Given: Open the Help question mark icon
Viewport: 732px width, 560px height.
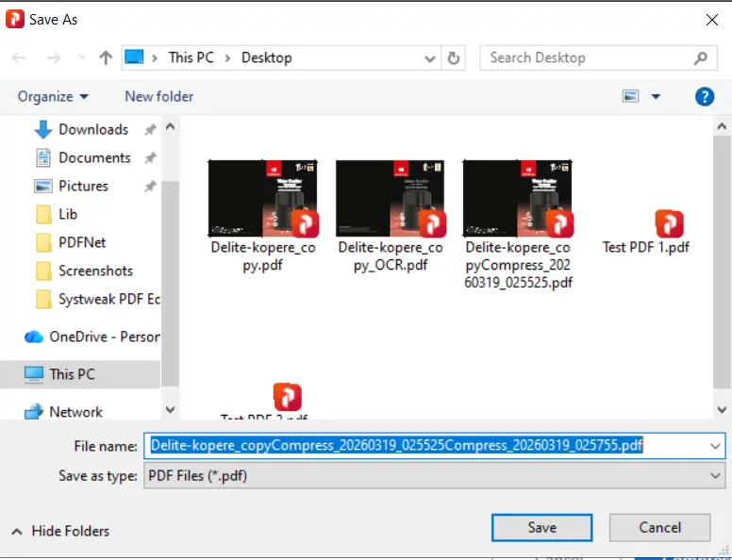Looking at the screenshot, I should [704, 96].
